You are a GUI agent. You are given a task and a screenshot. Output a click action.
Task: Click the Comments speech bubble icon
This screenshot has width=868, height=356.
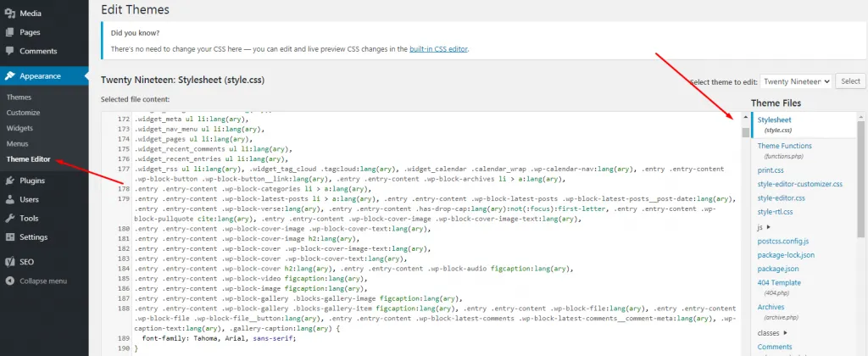coord(10,51)
